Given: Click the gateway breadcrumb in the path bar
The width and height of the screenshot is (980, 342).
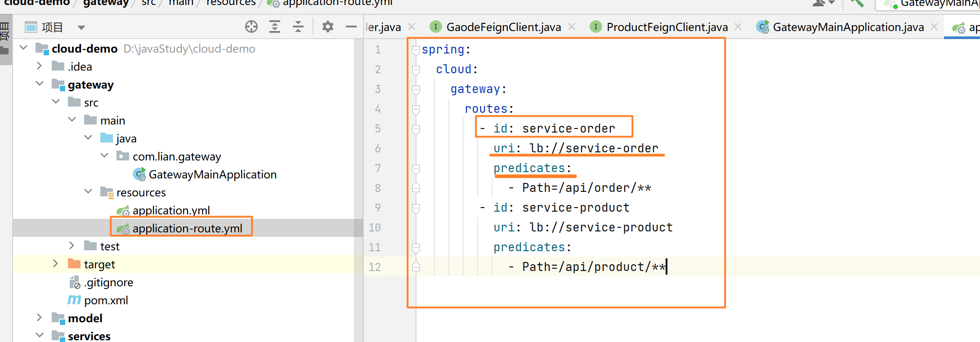Looking at the screenshot, I should tap(106, 3).
